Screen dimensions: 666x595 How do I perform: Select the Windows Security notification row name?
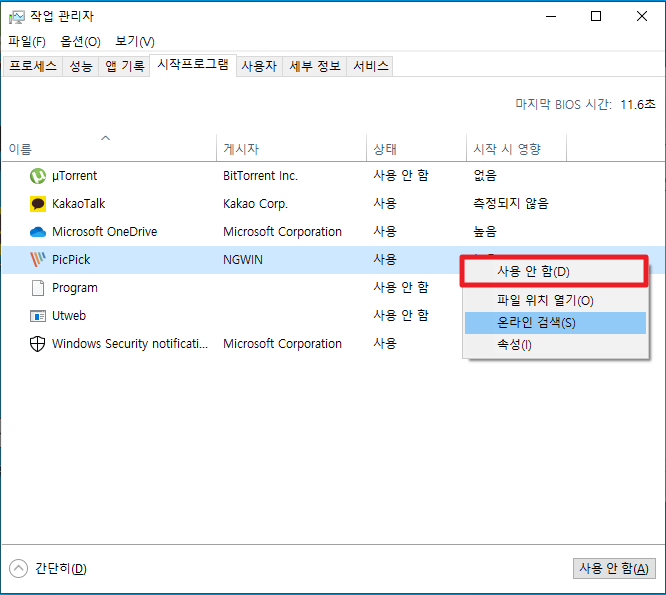(x=130, y=344)
